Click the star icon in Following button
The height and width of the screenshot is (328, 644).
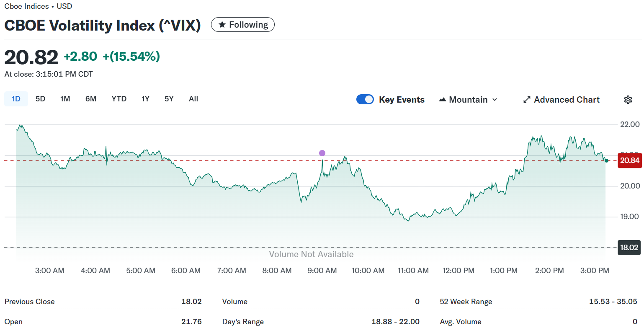point(222,25)
